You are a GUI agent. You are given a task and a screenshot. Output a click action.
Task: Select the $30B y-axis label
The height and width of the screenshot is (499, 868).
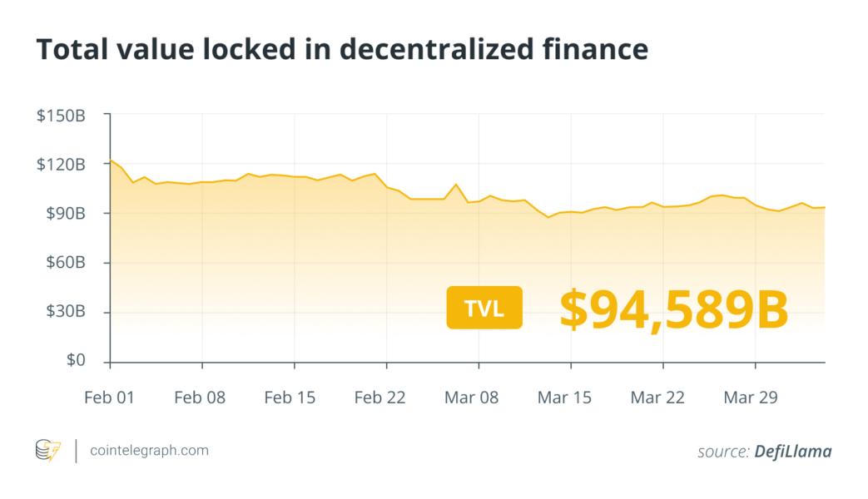pyautogui.click(x=65, y=312)
